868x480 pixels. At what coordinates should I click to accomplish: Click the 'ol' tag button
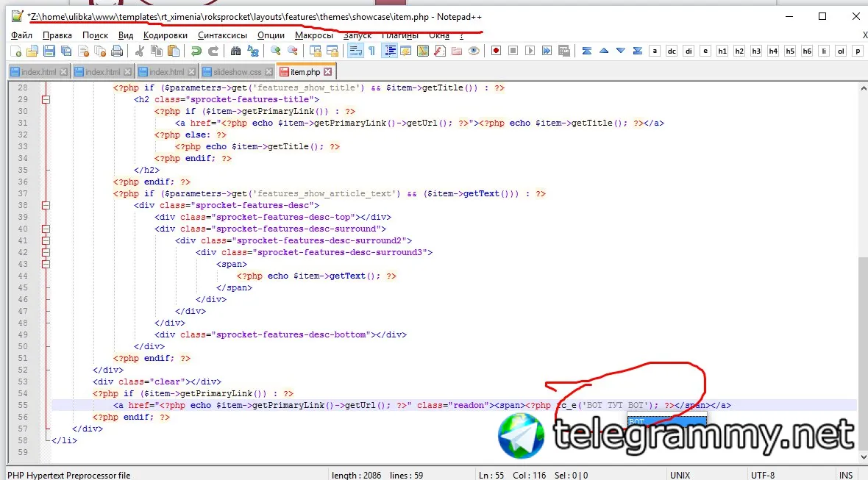841,51
